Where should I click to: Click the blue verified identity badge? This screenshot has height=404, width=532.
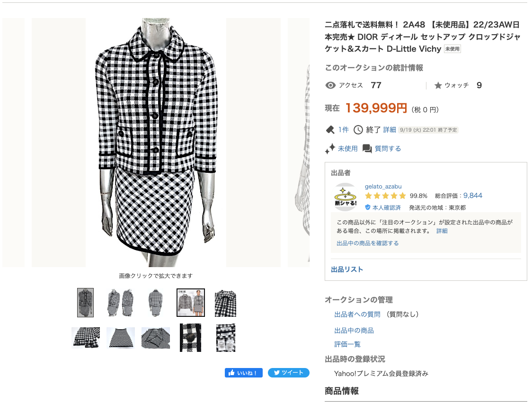click(x=368, y=207)
